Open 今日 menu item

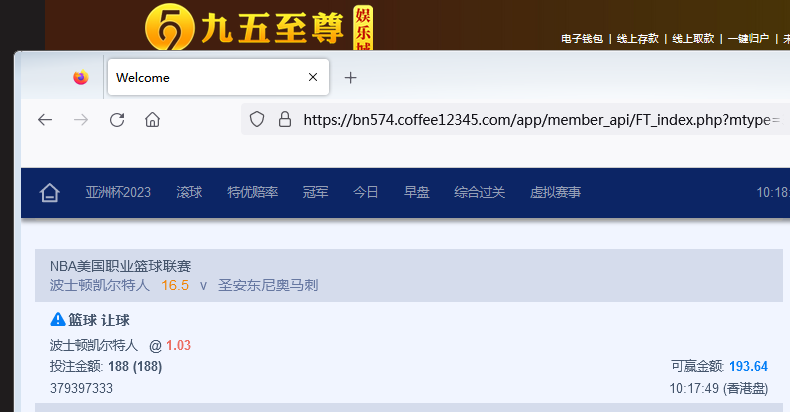point(366,192)
